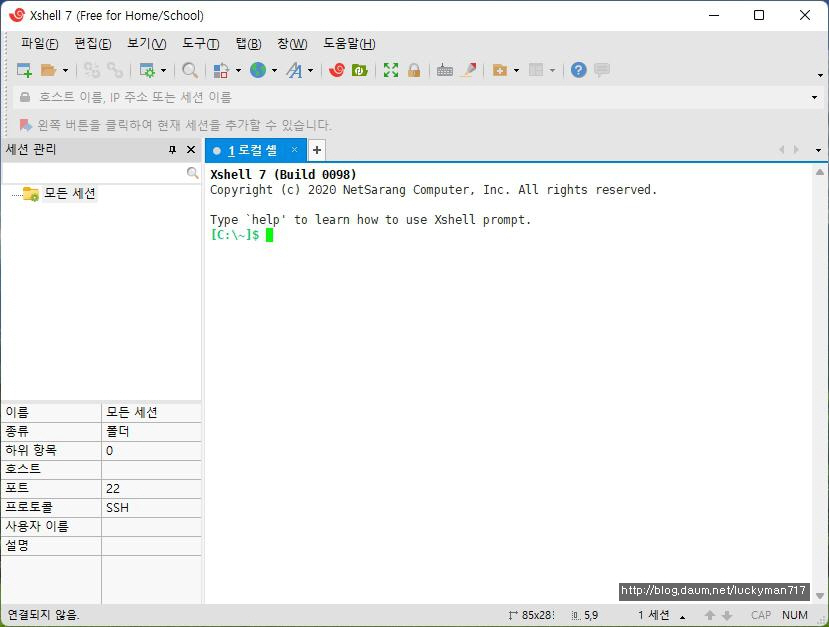
Task: Close the 로컬 셸 tab
Action: tap(294, 150)
